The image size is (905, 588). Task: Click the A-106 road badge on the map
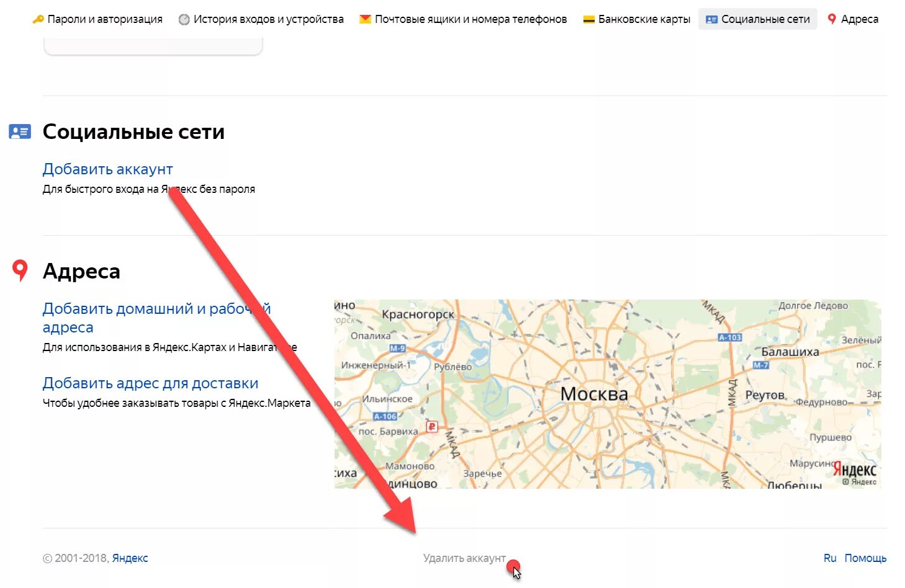tap(385, 416)
